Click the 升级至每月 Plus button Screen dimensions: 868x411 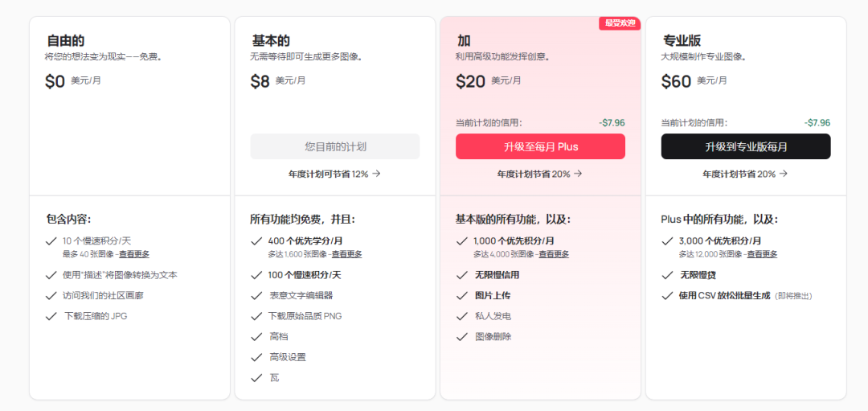click(540, 146)
